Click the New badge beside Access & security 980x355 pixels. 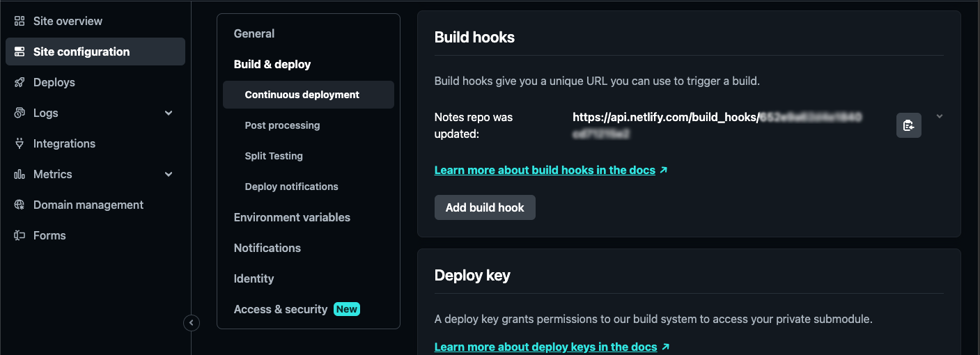point(347,309)
